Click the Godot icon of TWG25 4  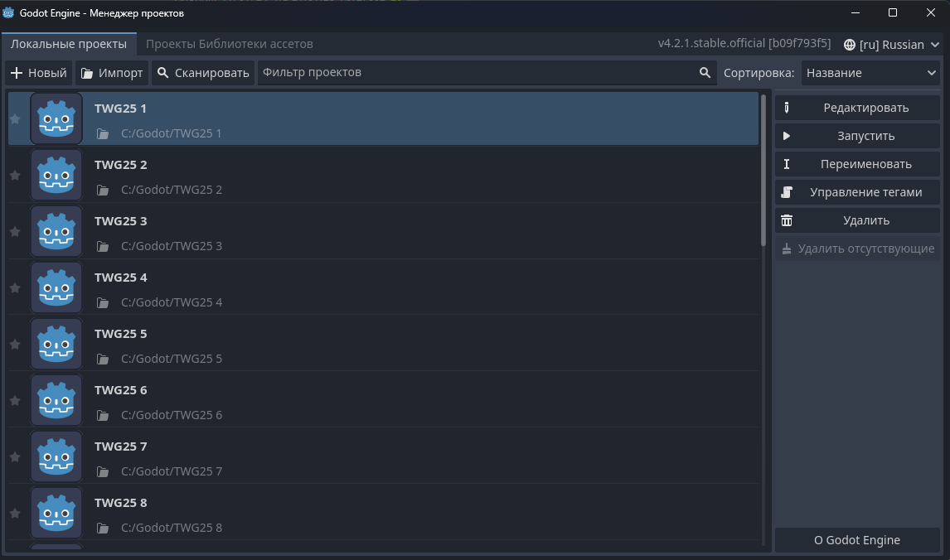(56, 287)
